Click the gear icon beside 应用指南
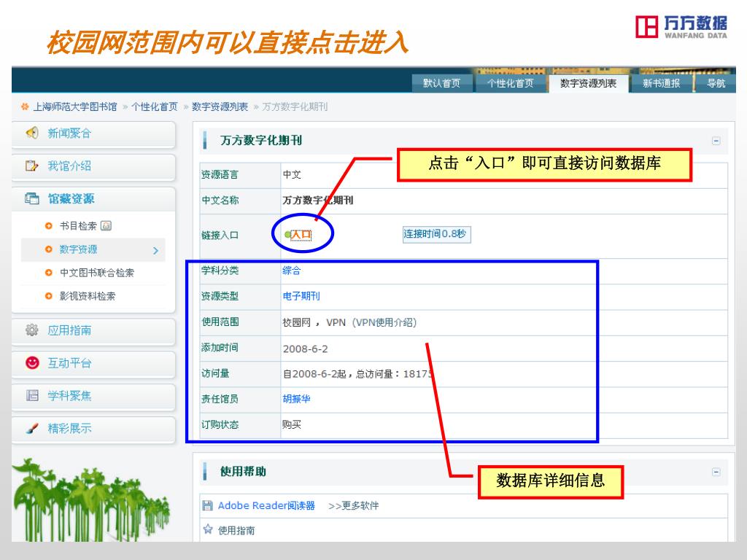Viewport: 747px width, 560px height. click(32, 330)
